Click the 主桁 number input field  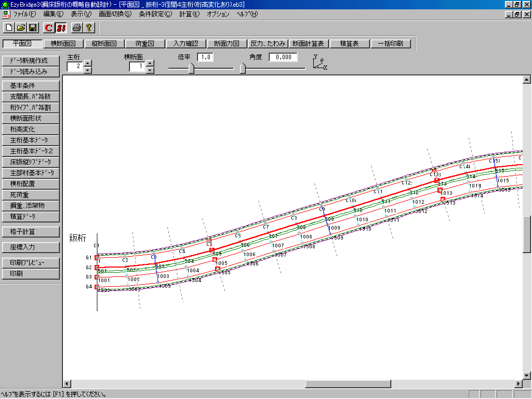[x=75, y=66]
